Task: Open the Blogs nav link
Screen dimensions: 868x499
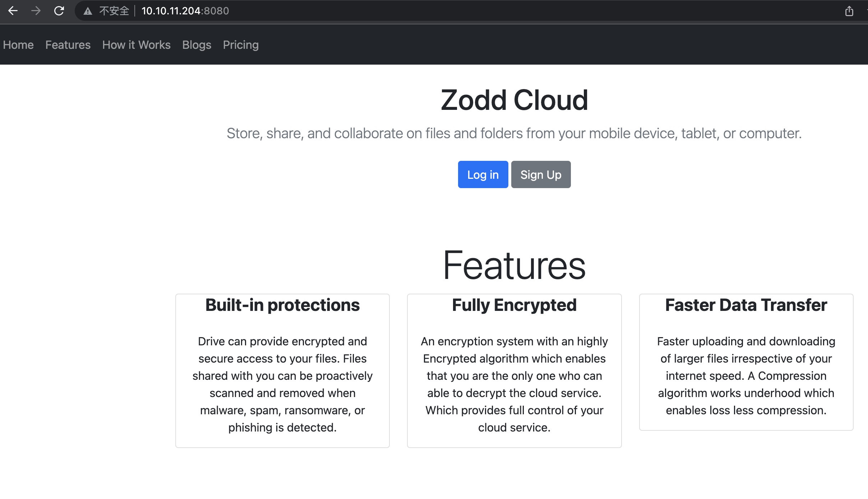Action: tap(197, 45)
